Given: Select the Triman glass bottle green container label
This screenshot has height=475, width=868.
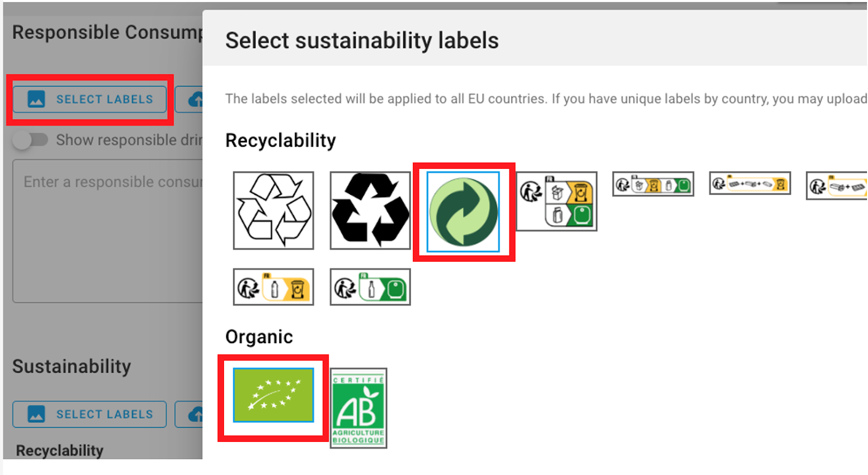Looking at the screenshot, I should coord(370,287).
